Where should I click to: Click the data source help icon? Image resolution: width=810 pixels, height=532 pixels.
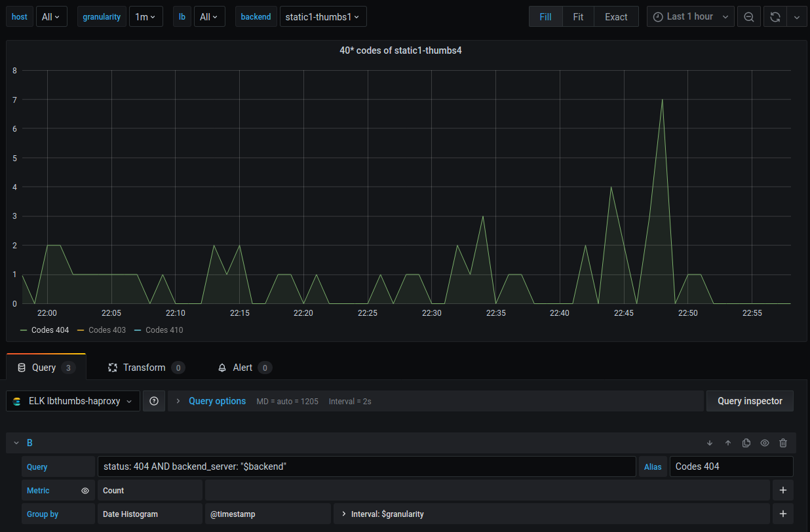click(x=154, y=401)
